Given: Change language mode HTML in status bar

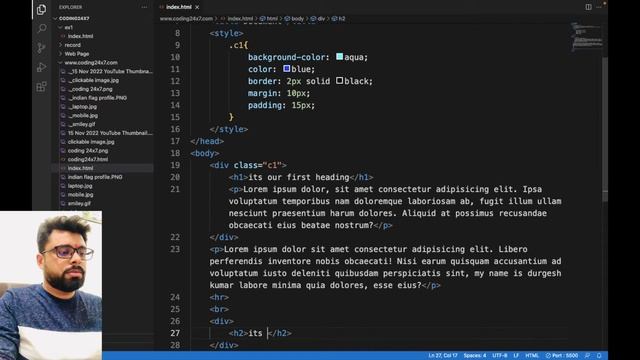Looking at the screenshot, I should (531, 356).
